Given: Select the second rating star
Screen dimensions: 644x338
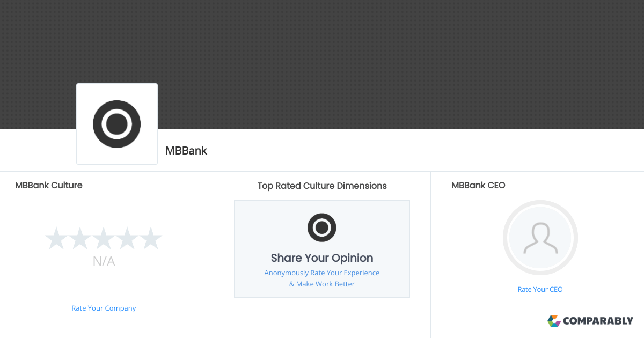Looking at the screenshot, I should [x=79, y=239].
